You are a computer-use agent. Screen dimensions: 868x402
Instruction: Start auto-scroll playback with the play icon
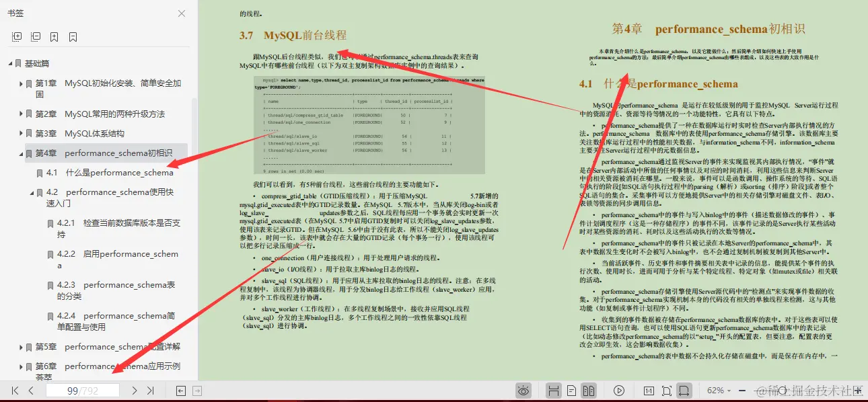point(618,390)
